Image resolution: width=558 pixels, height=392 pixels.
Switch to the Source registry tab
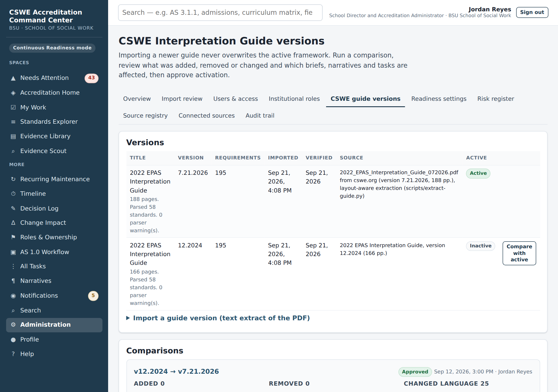pos(145,116)
